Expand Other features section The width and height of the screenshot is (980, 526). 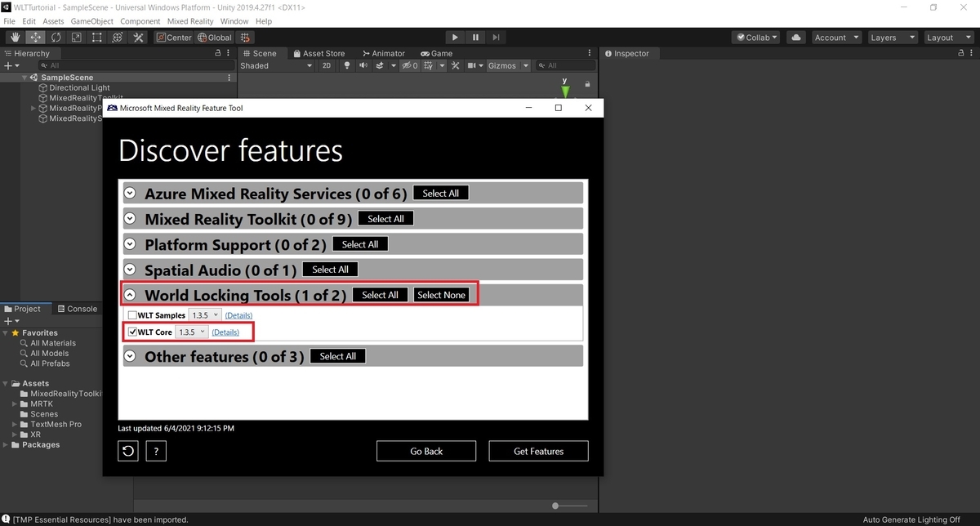tap(130, 356)
